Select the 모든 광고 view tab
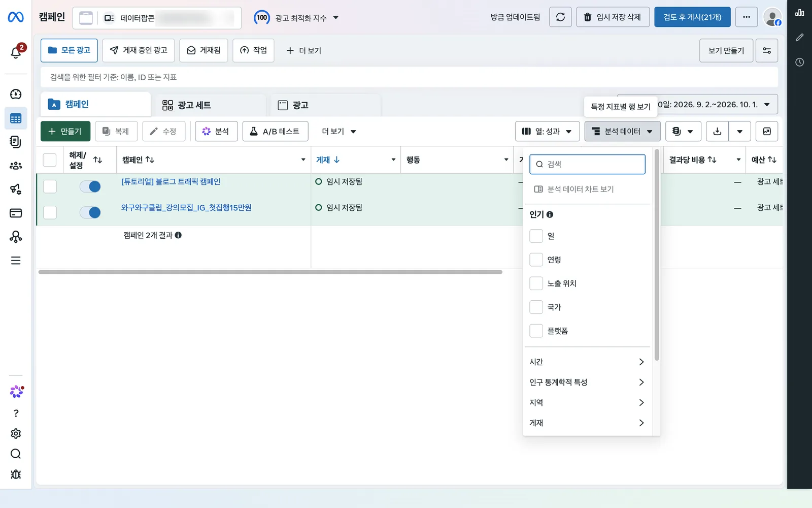The width and height of the screenshot is (812, 508). point(69,50)
